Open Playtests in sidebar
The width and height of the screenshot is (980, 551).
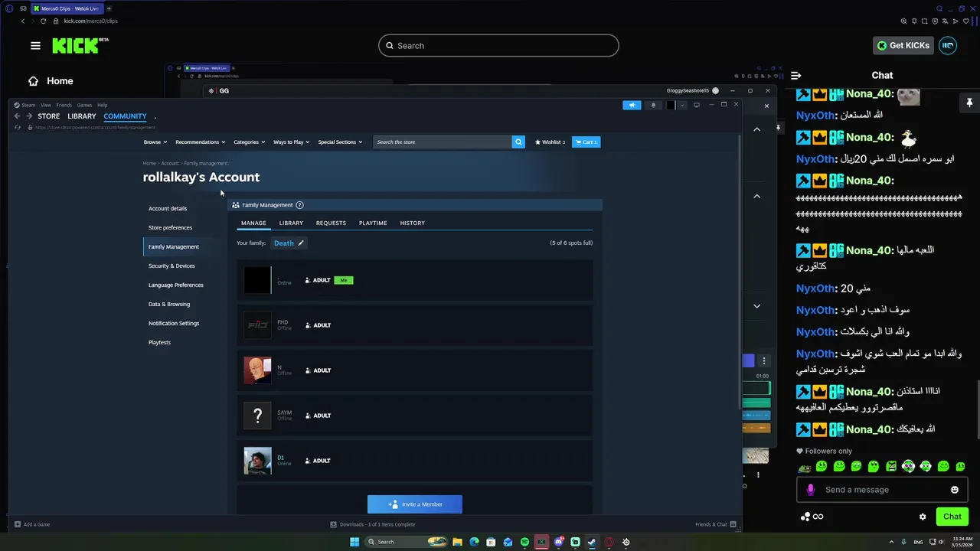(x=159, y=342)
